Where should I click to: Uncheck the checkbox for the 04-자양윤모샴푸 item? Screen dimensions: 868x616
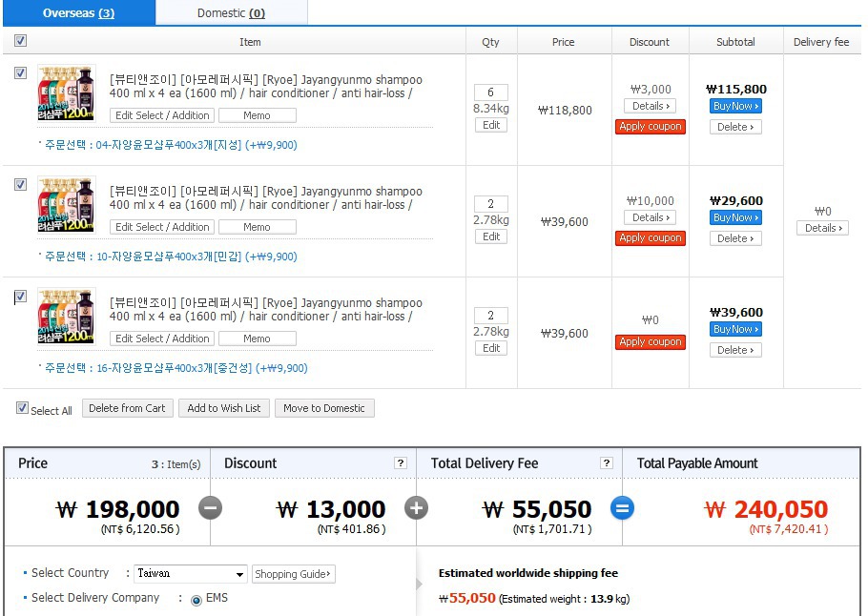click(20, 73)
